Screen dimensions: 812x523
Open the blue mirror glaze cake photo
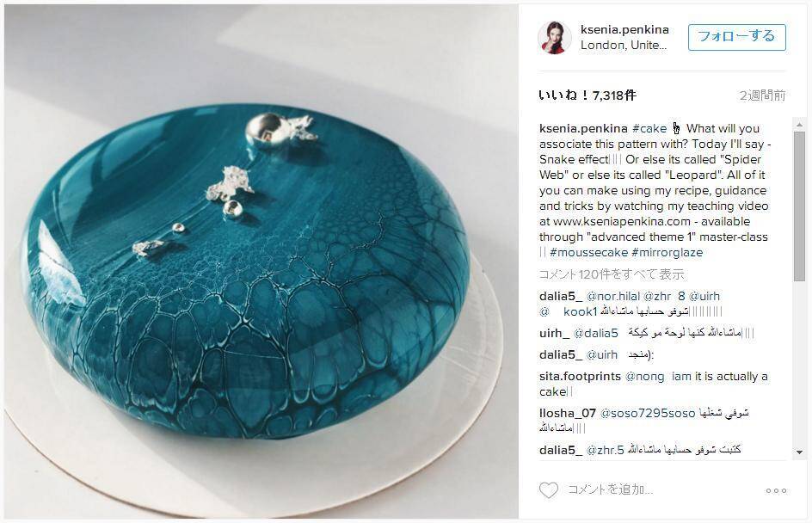(261, 261)
